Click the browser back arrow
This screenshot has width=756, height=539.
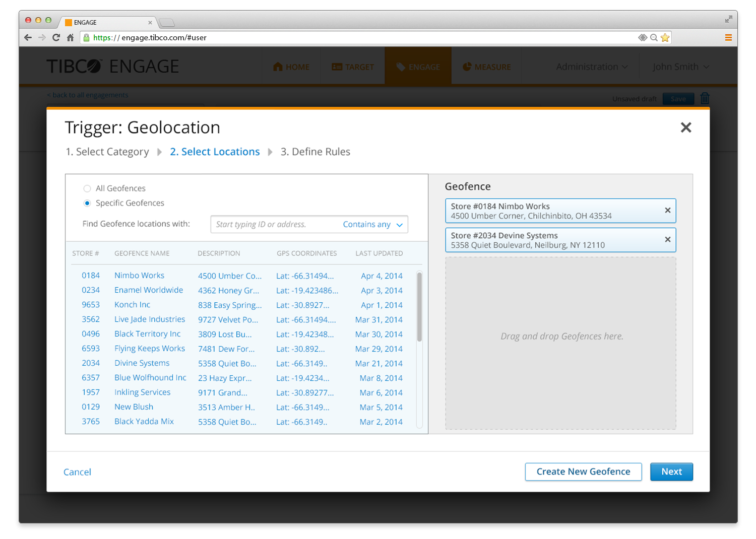click(28, 37)
